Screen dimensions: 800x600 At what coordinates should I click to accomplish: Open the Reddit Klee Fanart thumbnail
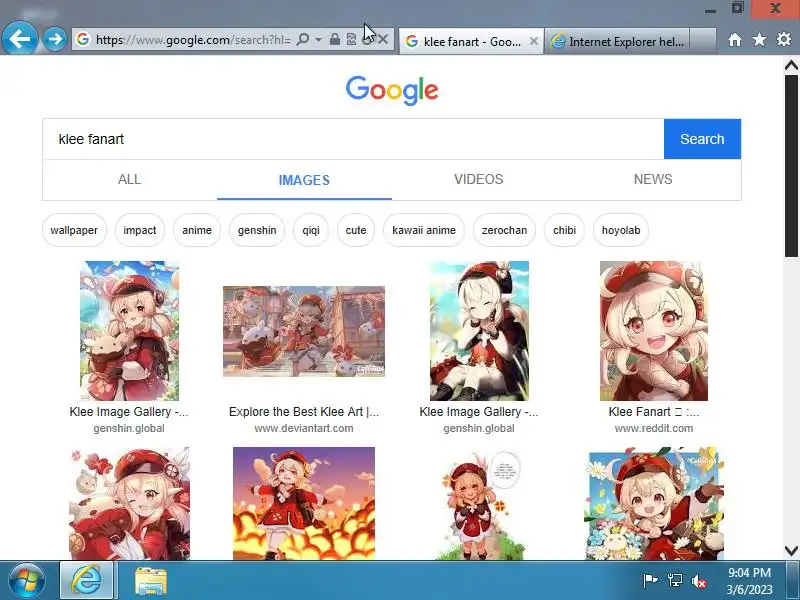pos(654,331)
